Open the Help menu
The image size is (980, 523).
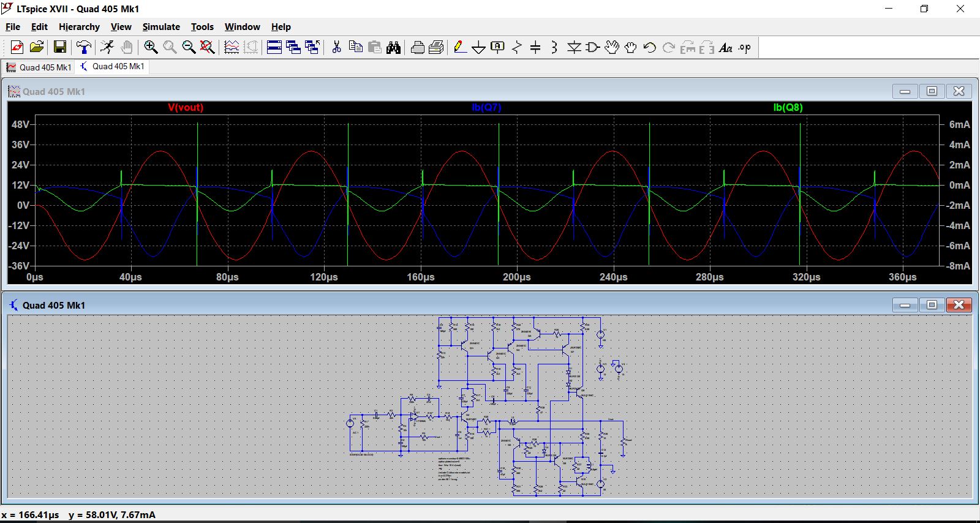point(281,27)
